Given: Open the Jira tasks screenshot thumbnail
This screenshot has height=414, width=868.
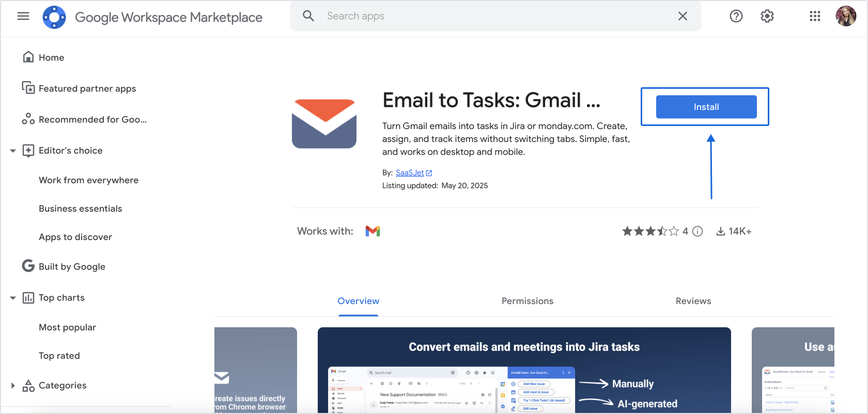Looking at the screenshot, I should [x=524, y=370].
